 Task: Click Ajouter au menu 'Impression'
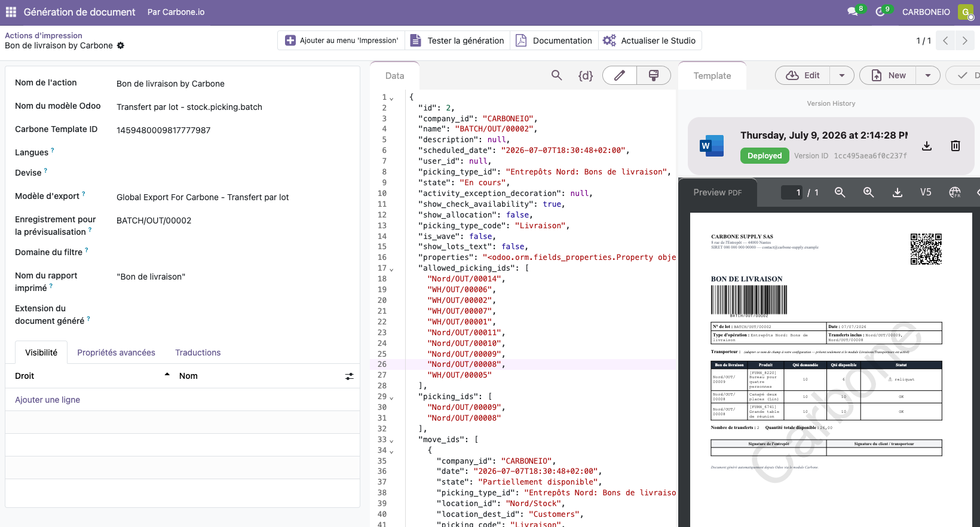pos(342,41)
